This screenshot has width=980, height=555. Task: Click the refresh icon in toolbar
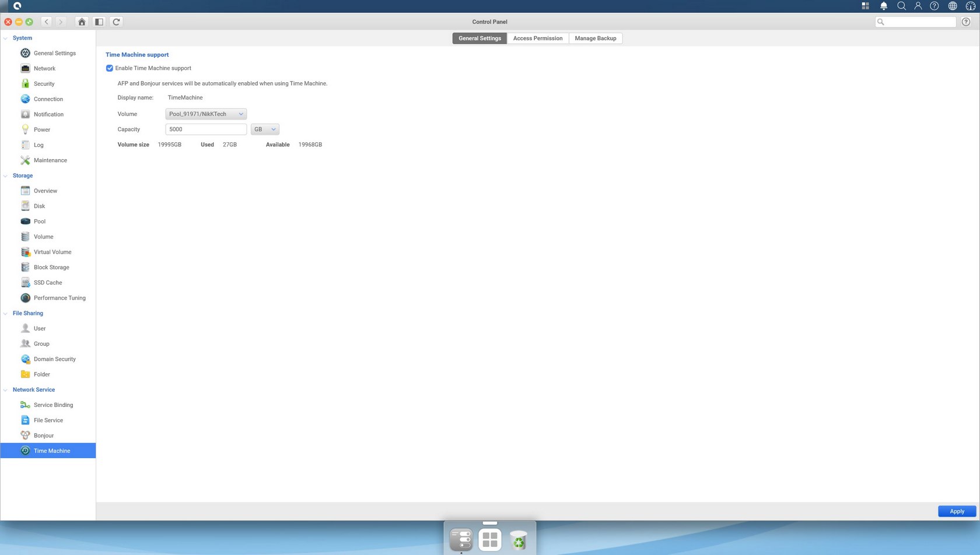tap(116, 22)
